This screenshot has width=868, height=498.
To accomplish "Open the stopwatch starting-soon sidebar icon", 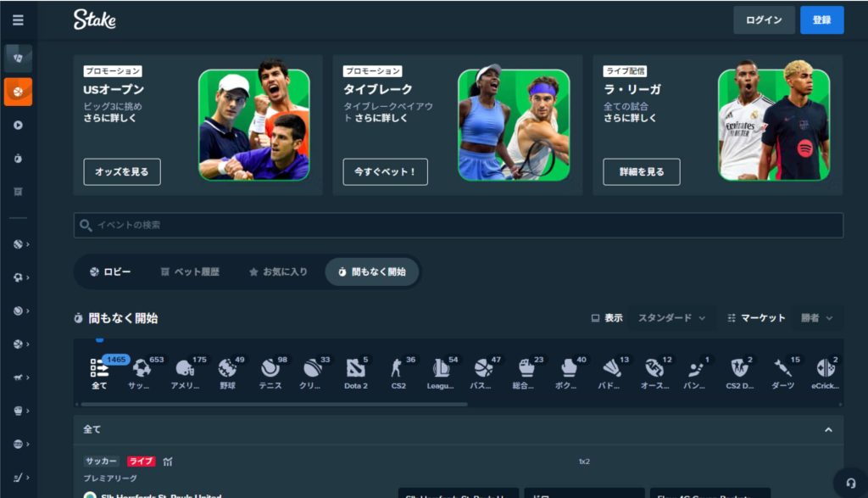I will click(18, 159).
